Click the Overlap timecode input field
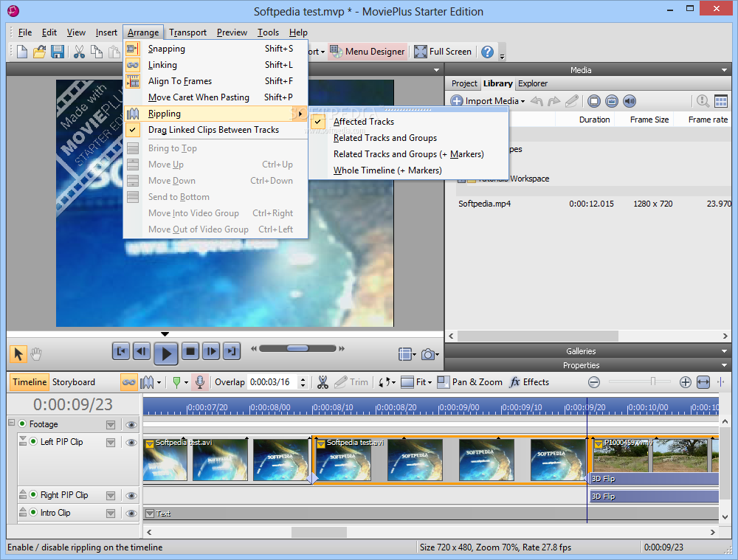 (272, 382)
